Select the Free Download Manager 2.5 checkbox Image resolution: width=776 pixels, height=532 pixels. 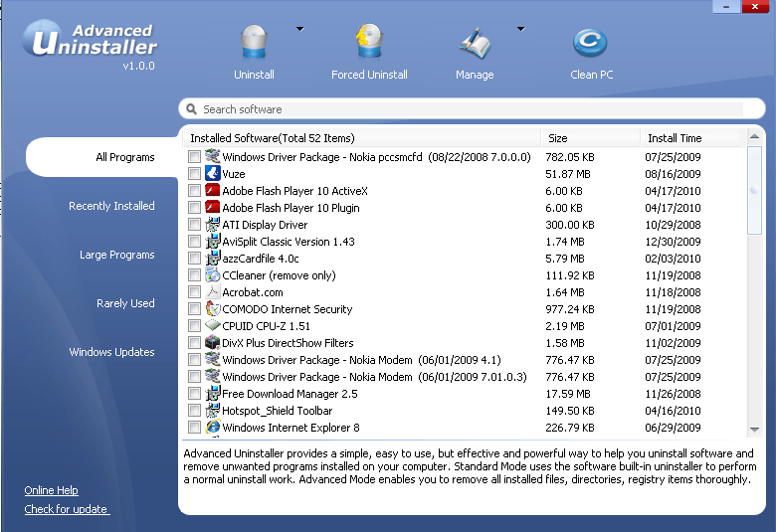[x=194, y=394]
